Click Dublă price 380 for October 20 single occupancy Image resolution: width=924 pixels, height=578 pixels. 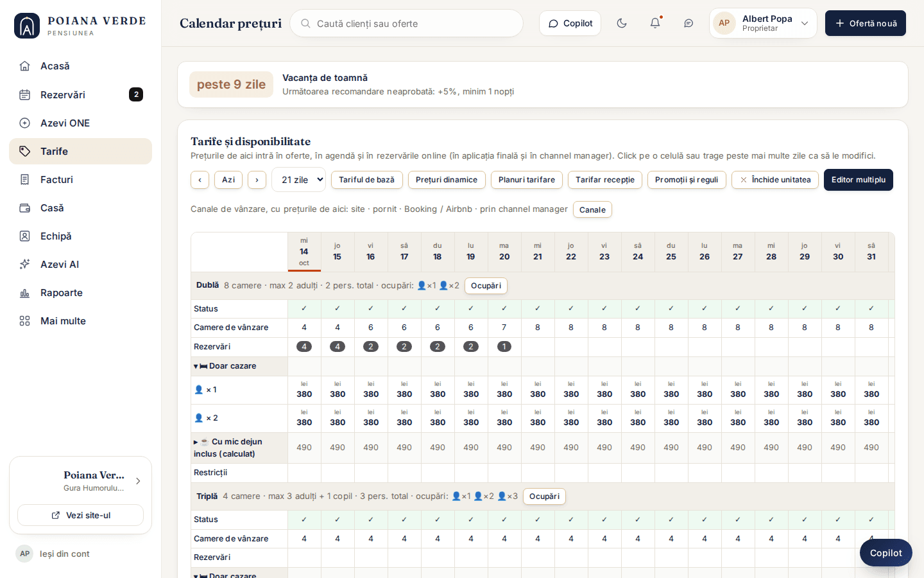coord(504,390)
